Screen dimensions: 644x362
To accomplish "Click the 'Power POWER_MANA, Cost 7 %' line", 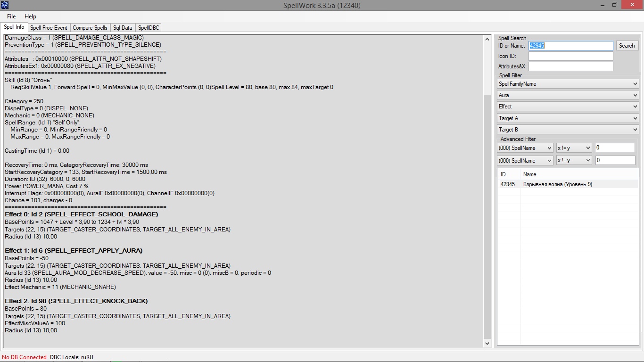I will 47,186.
